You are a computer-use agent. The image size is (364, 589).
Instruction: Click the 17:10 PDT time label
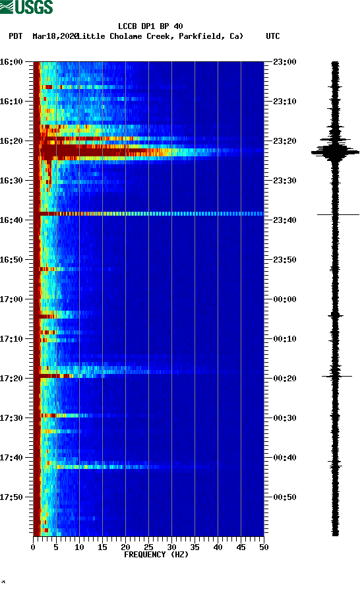click(11, 338)
